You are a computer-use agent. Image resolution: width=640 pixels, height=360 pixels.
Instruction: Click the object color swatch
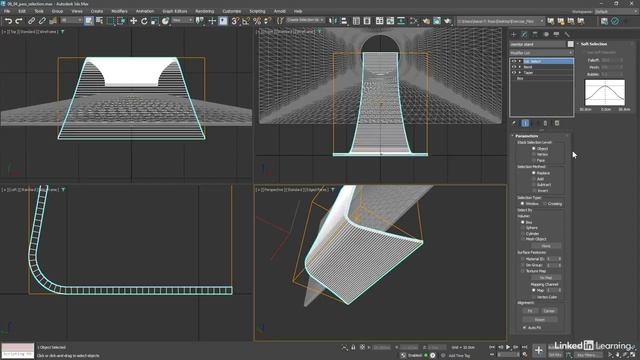click(570, 44)
